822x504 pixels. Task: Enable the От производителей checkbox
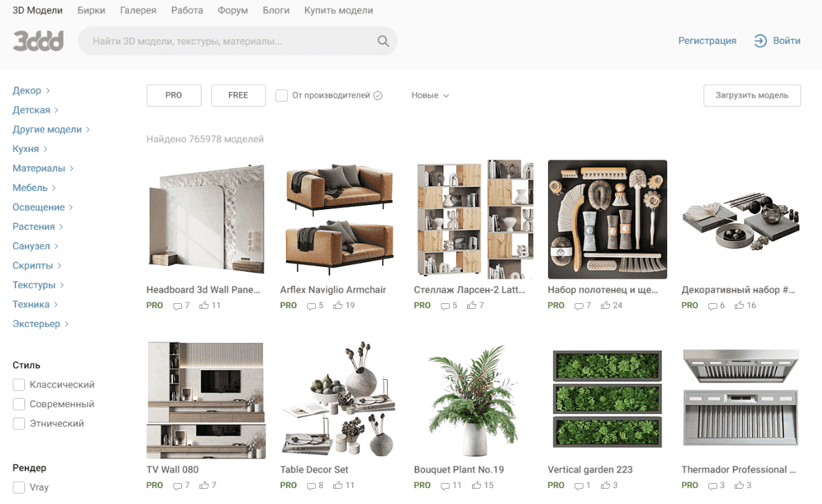click(282, 96)
